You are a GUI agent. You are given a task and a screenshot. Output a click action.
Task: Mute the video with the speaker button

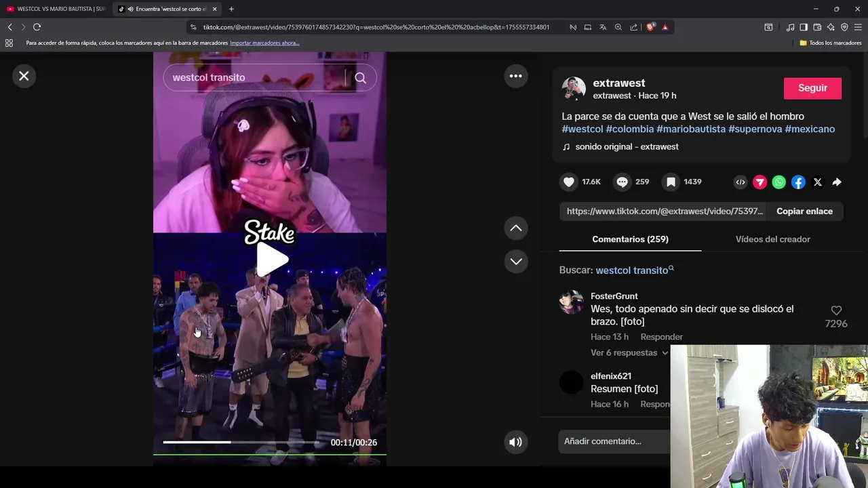coord(515,442)
